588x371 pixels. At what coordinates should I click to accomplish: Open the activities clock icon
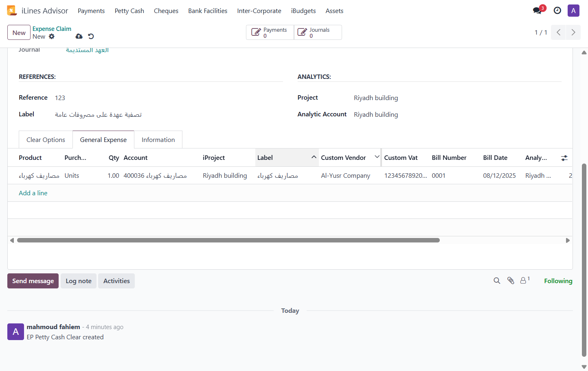557,11
